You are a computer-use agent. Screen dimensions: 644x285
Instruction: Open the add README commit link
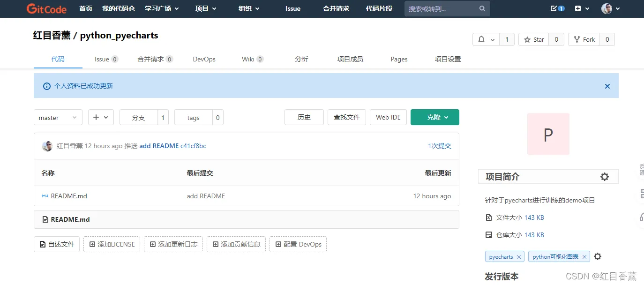(x=159, y=146)
